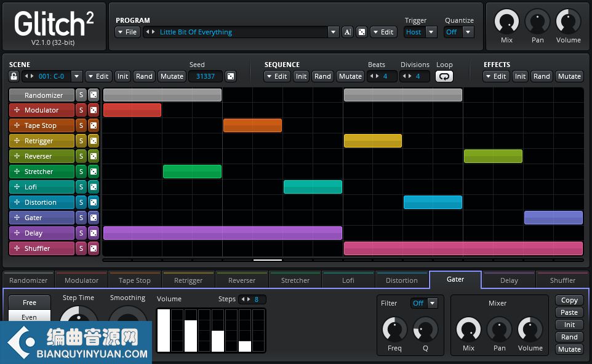Switch to the Retrigger tab
Viewport: 592px width, 364px height.
coord(188,280)
